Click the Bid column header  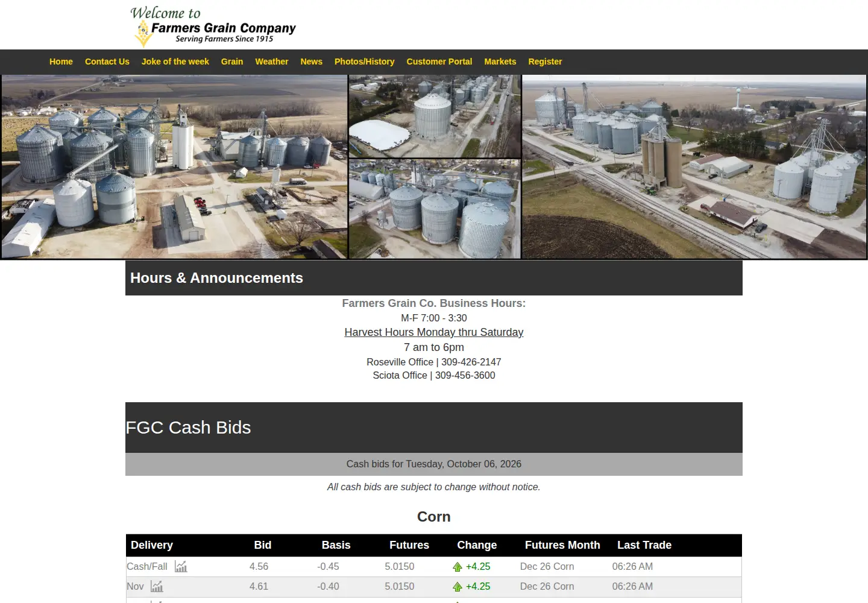263,545
